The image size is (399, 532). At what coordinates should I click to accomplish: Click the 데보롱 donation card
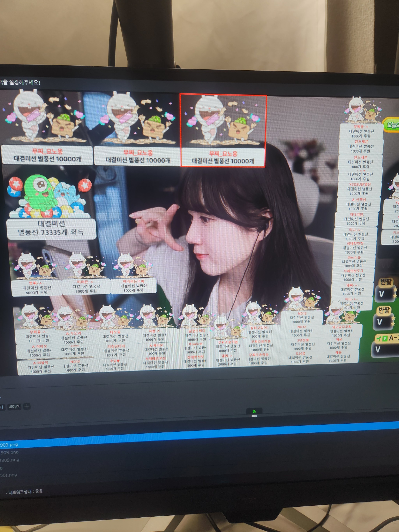(x=116, y=336)
